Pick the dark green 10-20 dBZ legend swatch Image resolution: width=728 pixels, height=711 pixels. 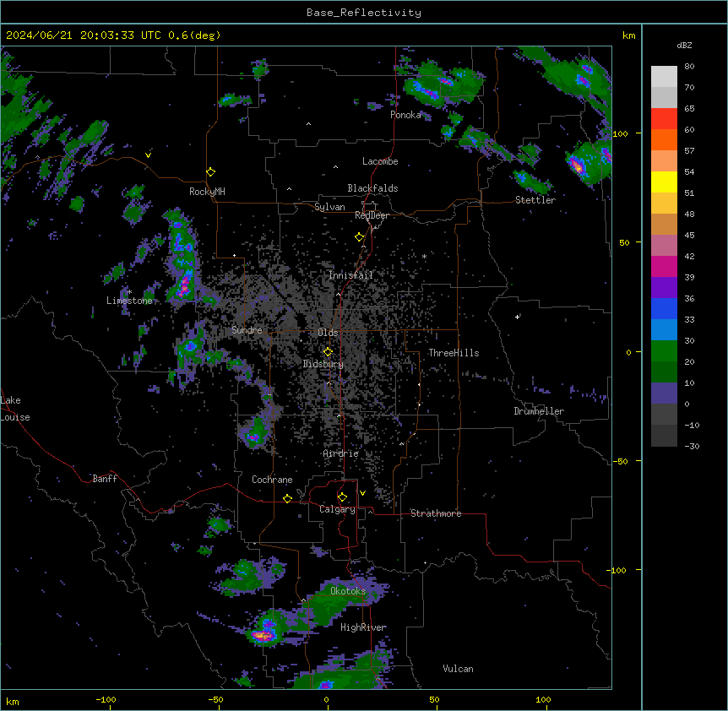[664, 372]
